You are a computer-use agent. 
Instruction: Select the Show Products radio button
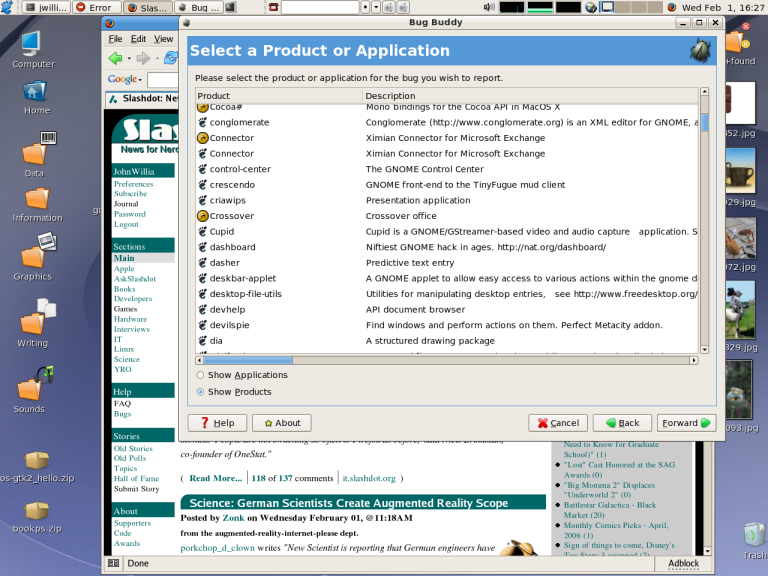pos(200,392)
